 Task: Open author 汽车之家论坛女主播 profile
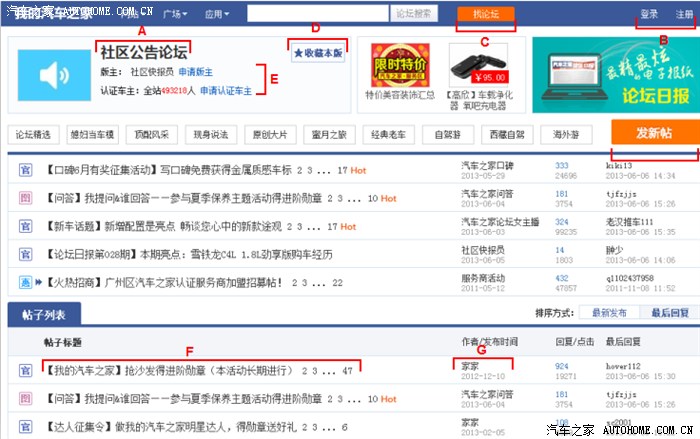click(x=500, y=222)
